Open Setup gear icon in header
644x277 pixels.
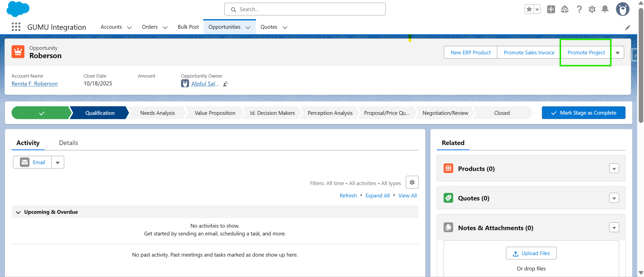pyautogui.click(x=592, y=10)
